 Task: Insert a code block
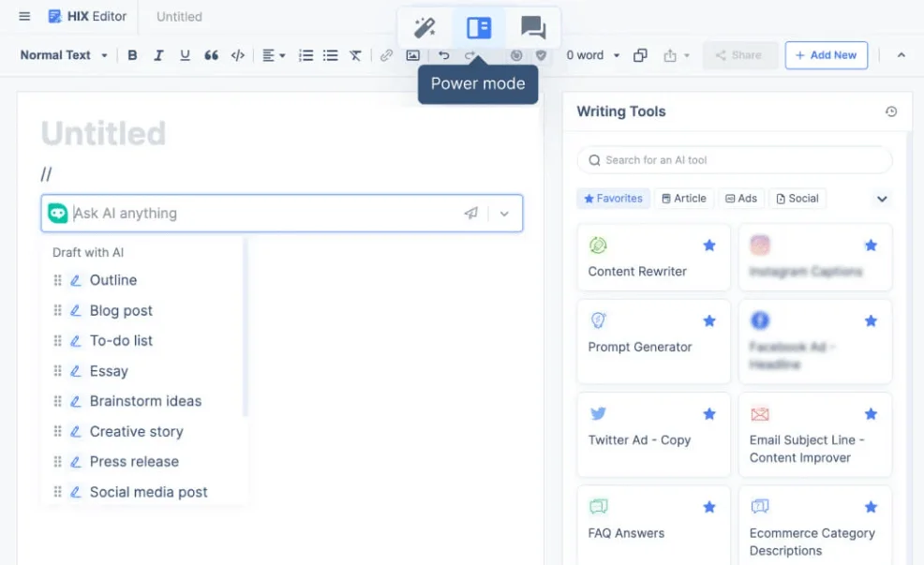coord(238,55)
